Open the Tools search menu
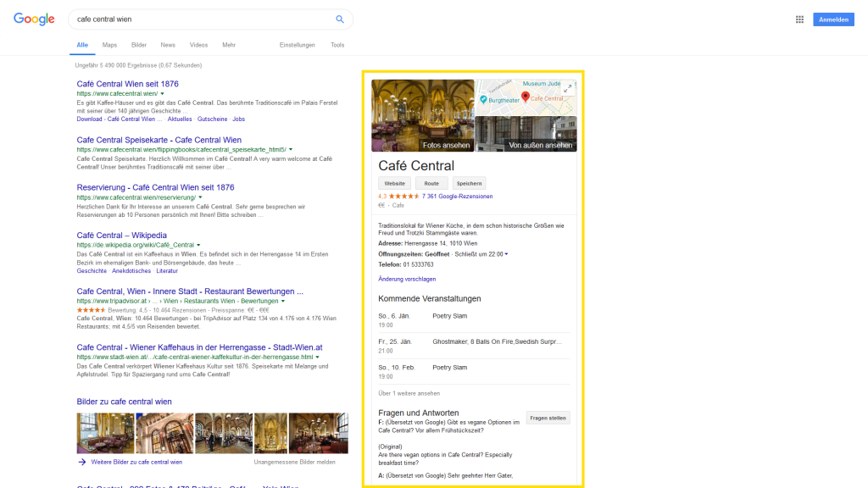The image size is (868, 488). [337, 45]
